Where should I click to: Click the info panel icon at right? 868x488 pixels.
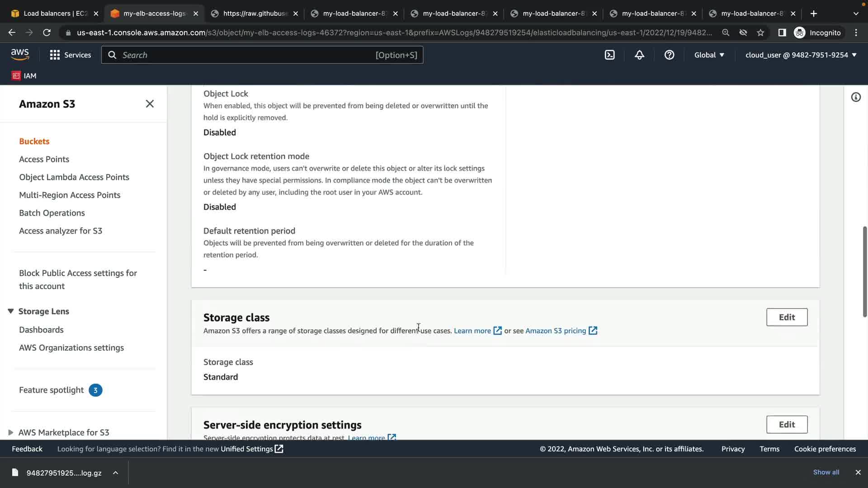coord(856,97)
